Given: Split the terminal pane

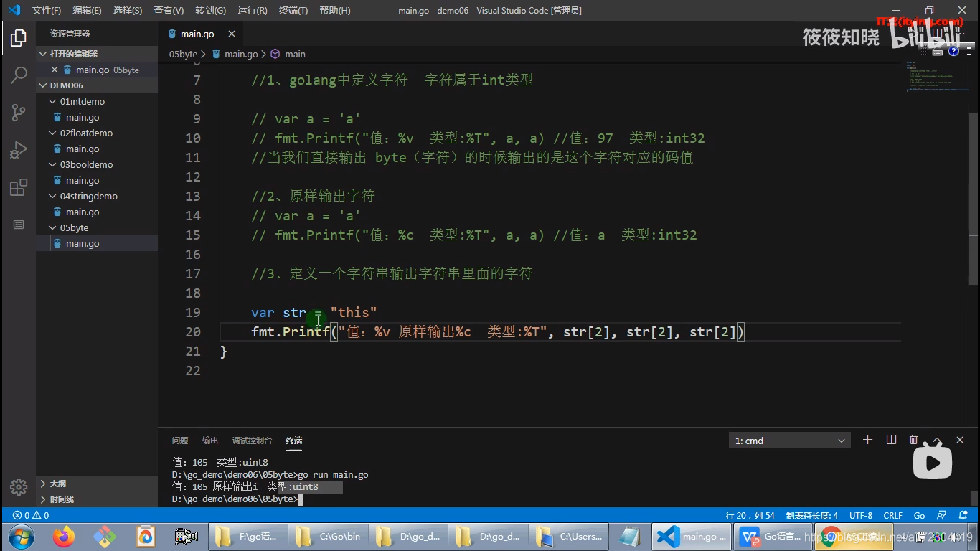Looking at the screenshot, I should tap(891, 440).
